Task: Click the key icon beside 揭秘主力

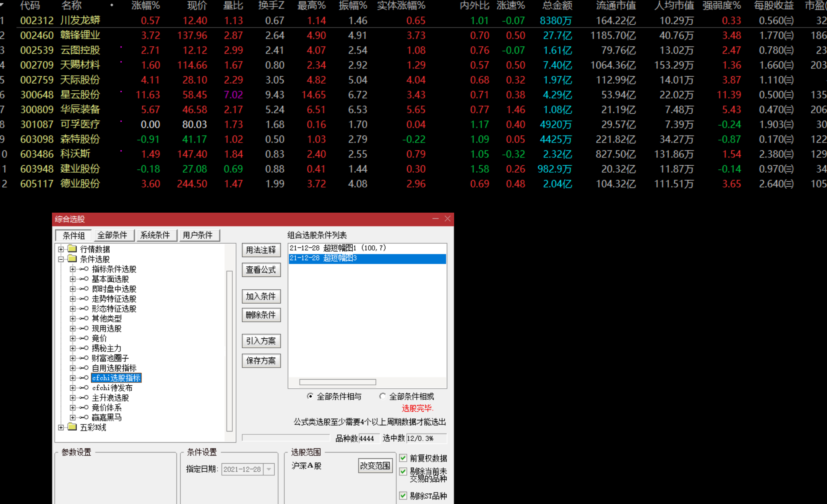Action: (x=84, y=348)
